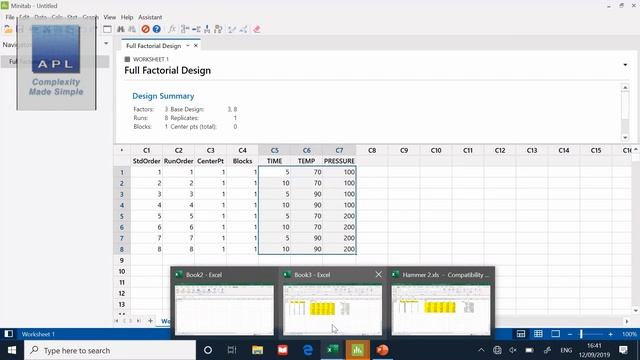Toggle navigator pane icon in status bar
The image size is (640, 360).
(9, 334)
